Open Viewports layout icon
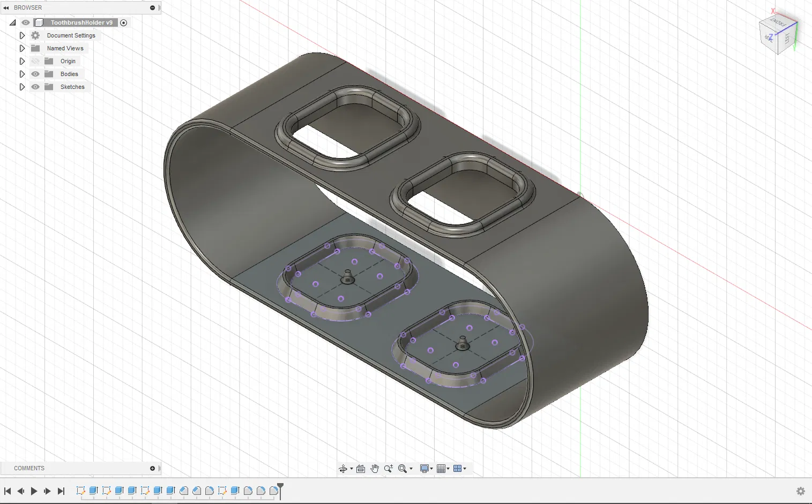The image size is (812, 504). pos(458,469)
